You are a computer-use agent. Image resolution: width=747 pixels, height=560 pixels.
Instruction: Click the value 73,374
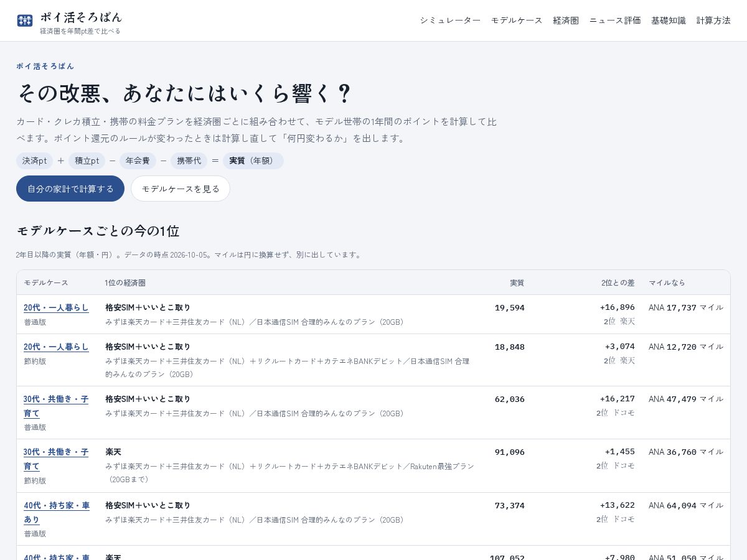510,505
